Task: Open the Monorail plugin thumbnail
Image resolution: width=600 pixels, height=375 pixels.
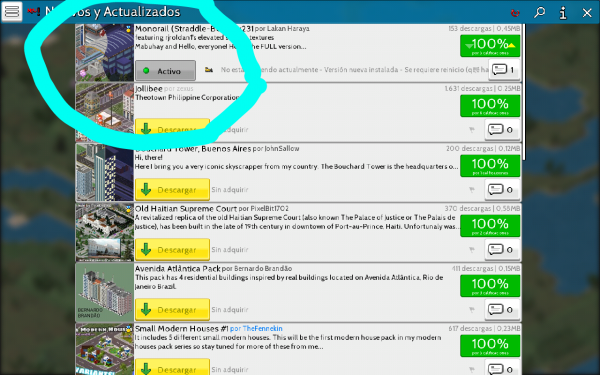Action: click(104, 52)
